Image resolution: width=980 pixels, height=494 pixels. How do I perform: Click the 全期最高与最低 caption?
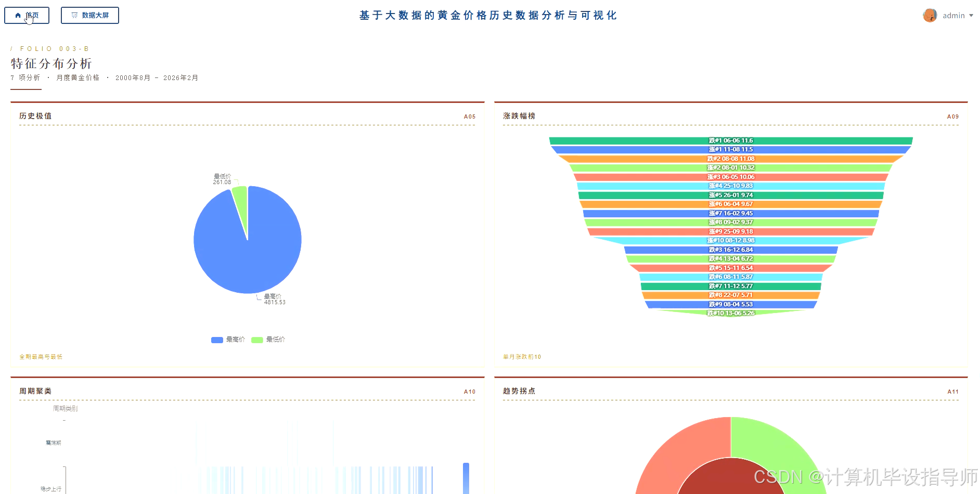pos(41,357)
